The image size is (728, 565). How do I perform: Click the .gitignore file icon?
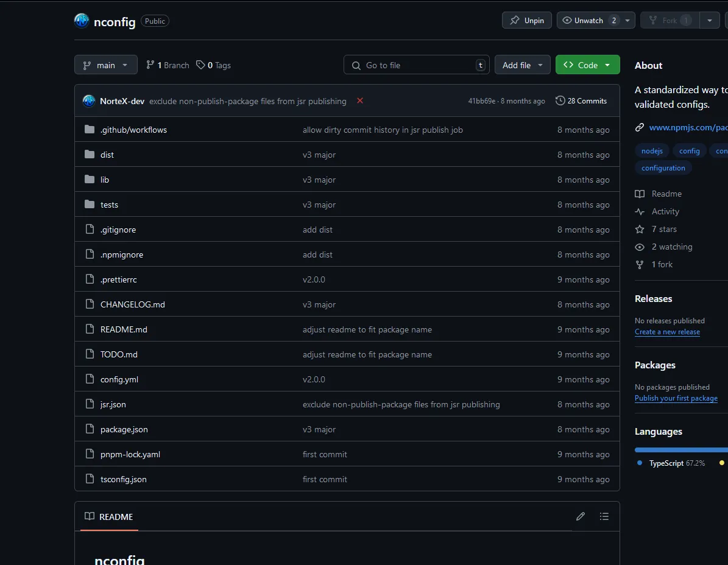coord(90,229)
